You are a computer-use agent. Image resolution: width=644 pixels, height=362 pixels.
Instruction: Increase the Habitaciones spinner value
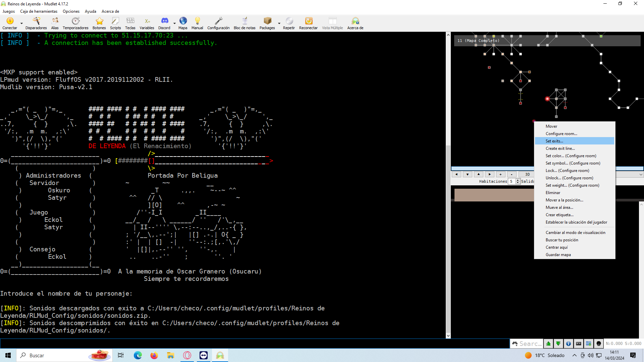(x=518, y=180)
